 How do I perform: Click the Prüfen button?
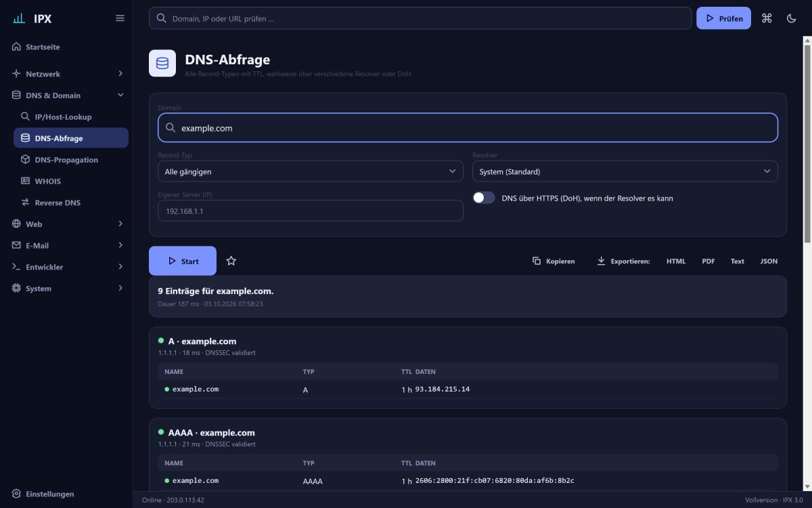[723, 18]
